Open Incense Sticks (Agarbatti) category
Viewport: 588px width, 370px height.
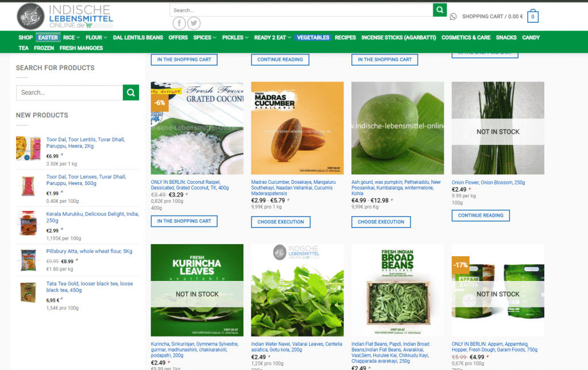[399, 37]
